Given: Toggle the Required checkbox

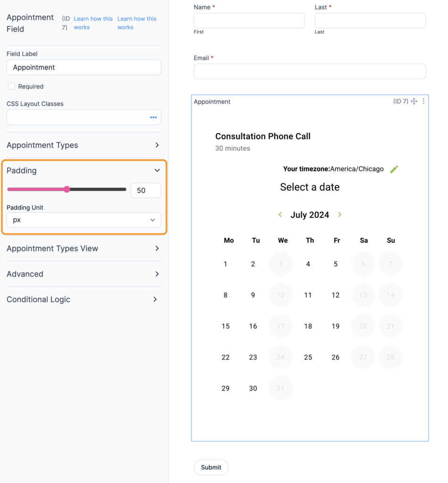Looking at the screenshot, I should [x=11, y=86].
